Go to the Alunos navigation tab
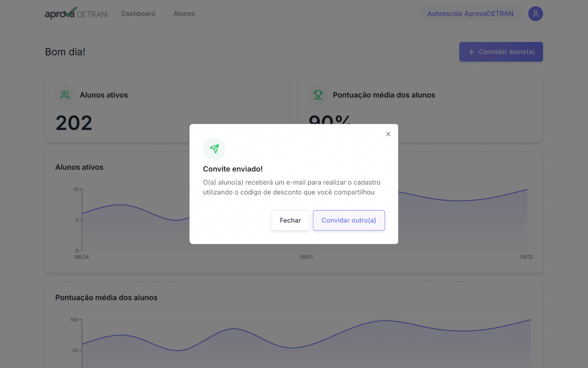Screen dimensions: 588x368 tap(184, 13)
